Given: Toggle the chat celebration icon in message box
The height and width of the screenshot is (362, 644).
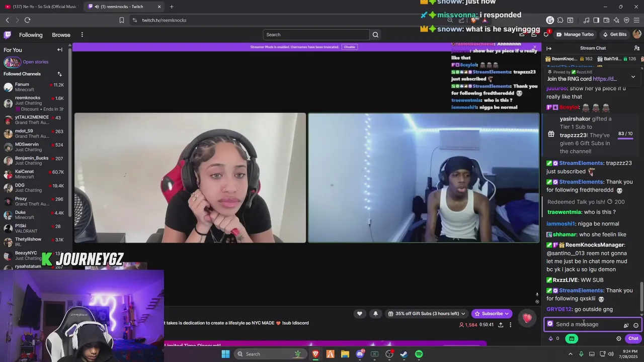Looking at the screenshot, I should (x=626, y=325).
